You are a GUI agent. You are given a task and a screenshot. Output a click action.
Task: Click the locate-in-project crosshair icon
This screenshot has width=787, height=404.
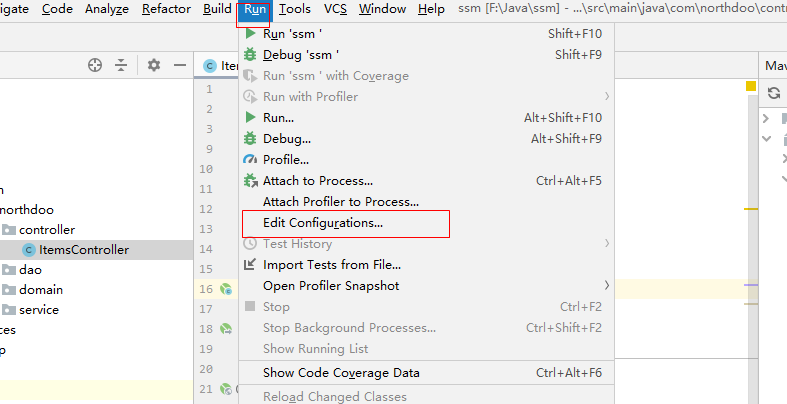coord(95,65)
